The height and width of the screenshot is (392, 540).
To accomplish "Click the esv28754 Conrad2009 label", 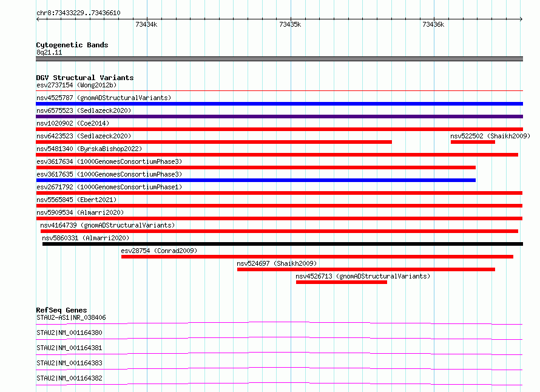I will (159, 251).
